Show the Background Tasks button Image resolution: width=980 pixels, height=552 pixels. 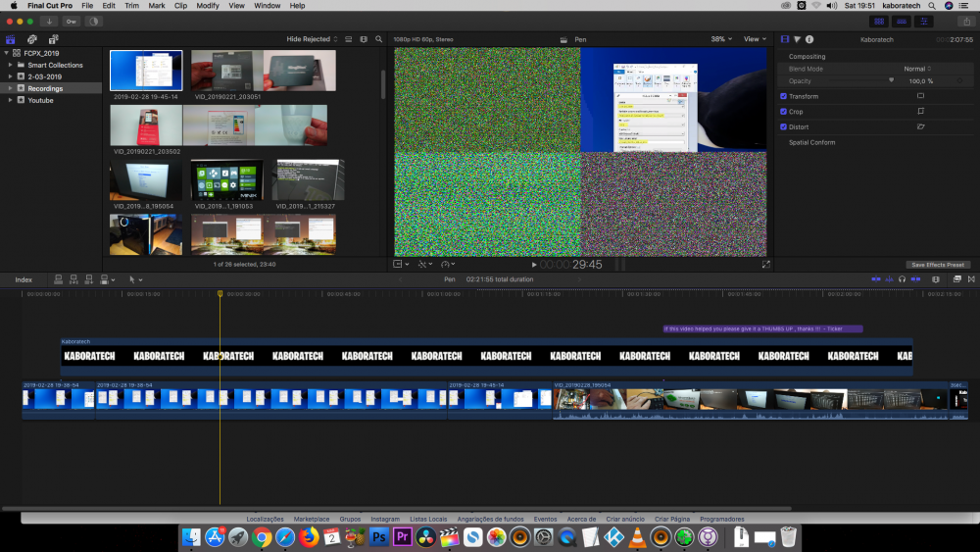pos(94,22)
